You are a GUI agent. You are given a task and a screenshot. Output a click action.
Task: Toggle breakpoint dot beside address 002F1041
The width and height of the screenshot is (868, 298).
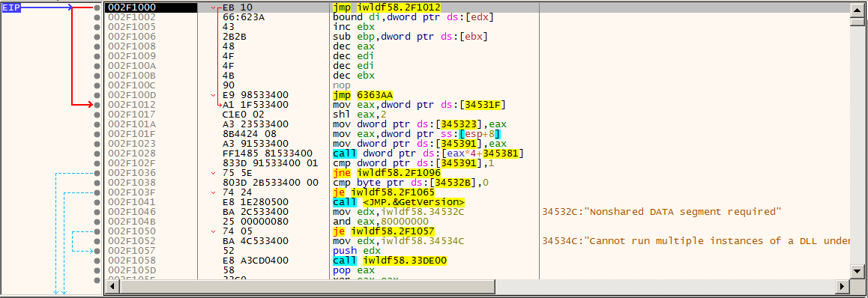pyautogui.click(x=97, y=202)
